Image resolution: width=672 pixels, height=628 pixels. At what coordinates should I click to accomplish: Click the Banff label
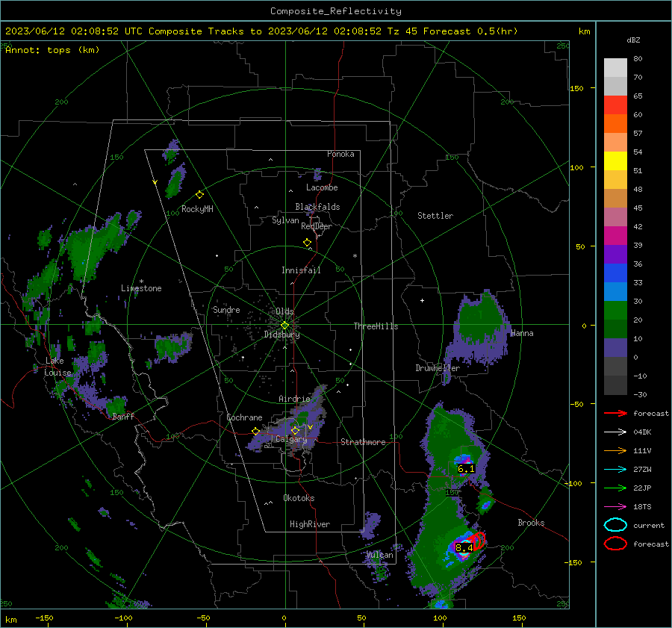point(123,416)
